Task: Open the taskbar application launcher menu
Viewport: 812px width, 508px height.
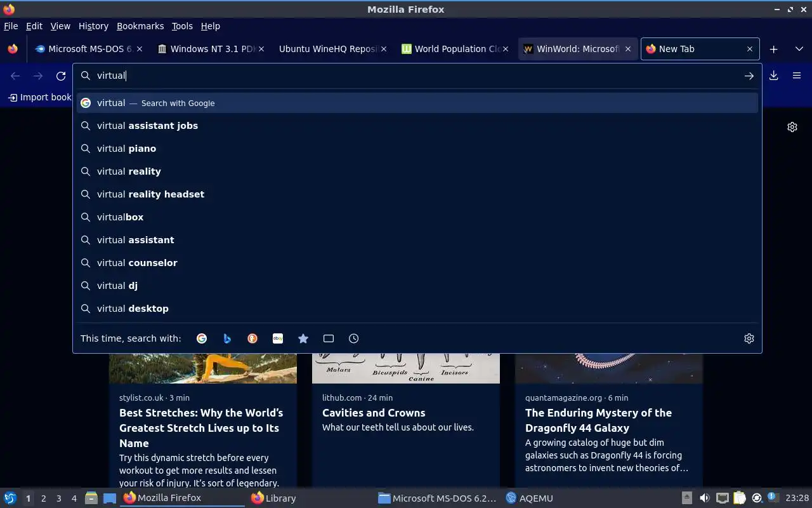Action: 10,498
